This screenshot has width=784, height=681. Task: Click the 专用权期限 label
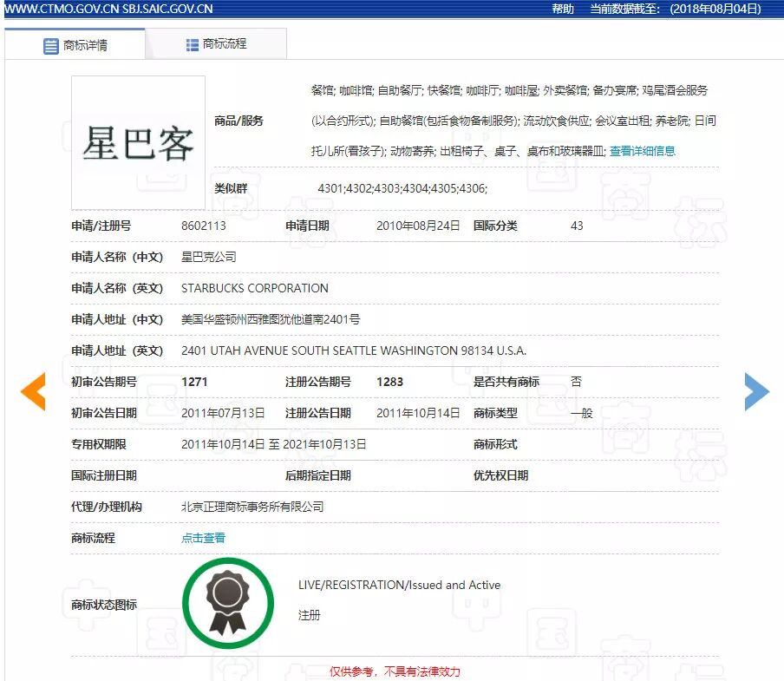99,444
